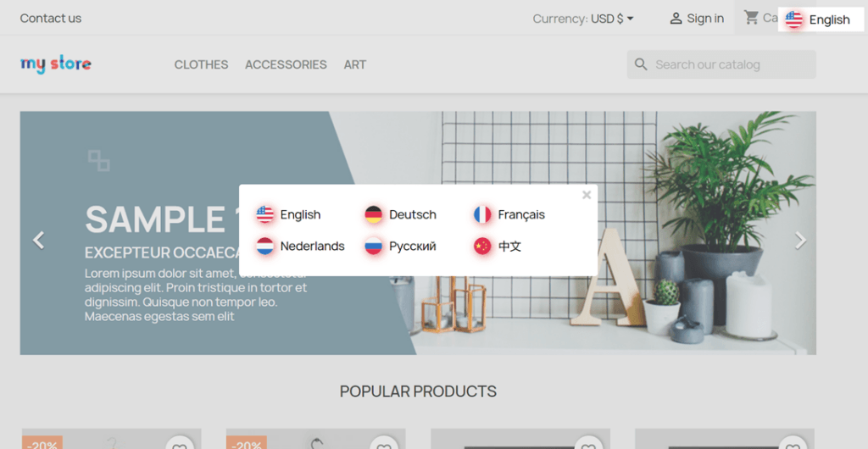Pick the French flag Français language
The height and width of the screenshot is (449, 868).
509,215
